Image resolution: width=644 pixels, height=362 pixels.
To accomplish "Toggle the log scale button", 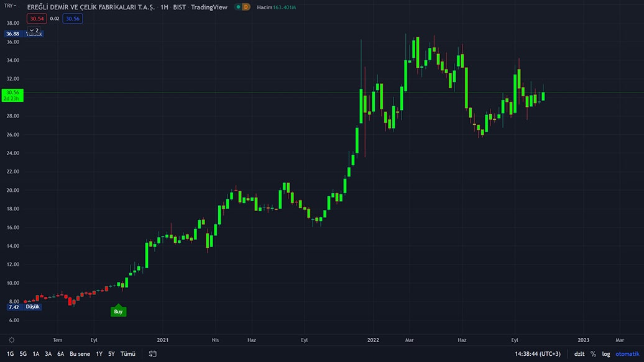I will [x=606, y=354].
